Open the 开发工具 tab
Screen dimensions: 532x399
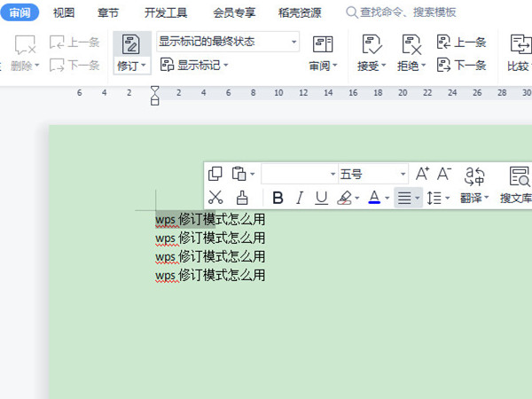point(166,12)
